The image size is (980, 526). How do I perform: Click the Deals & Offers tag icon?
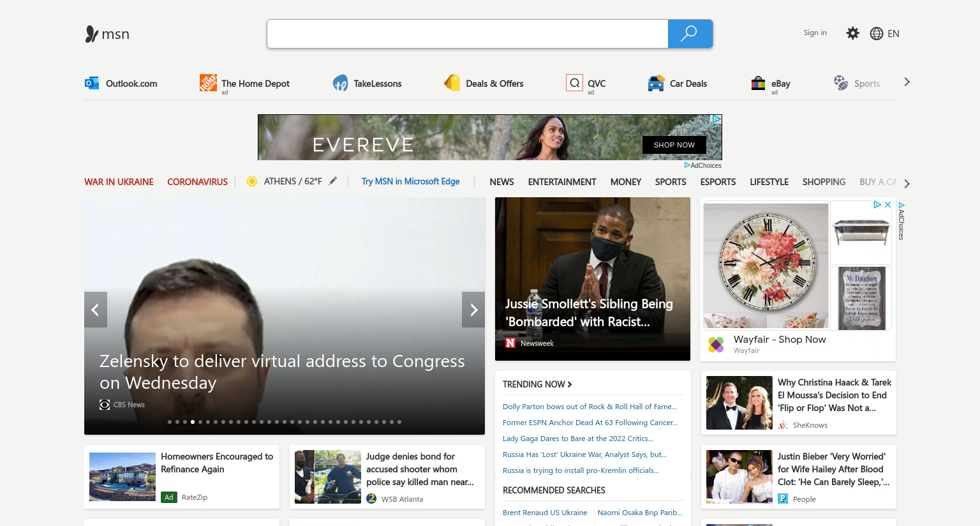pos(452,83)
